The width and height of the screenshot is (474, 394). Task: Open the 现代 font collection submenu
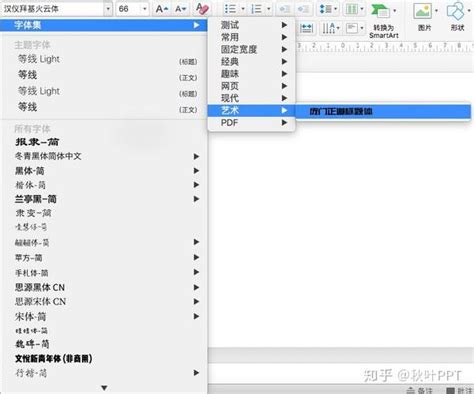click(251, 98)
